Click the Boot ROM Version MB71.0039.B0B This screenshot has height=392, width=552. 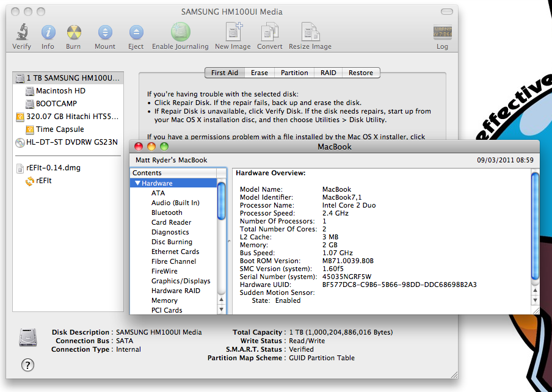[x=348, y=261]
